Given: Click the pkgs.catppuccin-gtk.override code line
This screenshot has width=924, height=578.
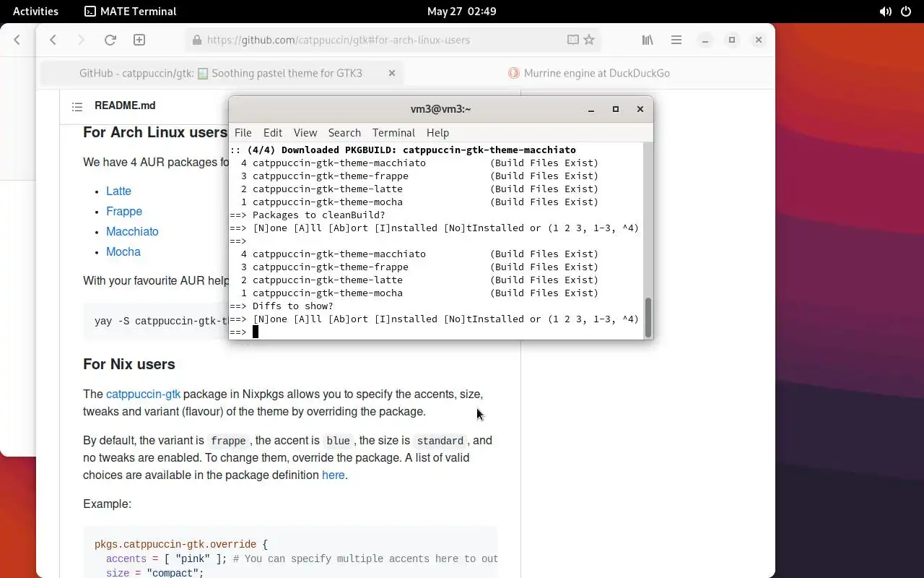Looking at the screenshot, I should pos(181,544).
